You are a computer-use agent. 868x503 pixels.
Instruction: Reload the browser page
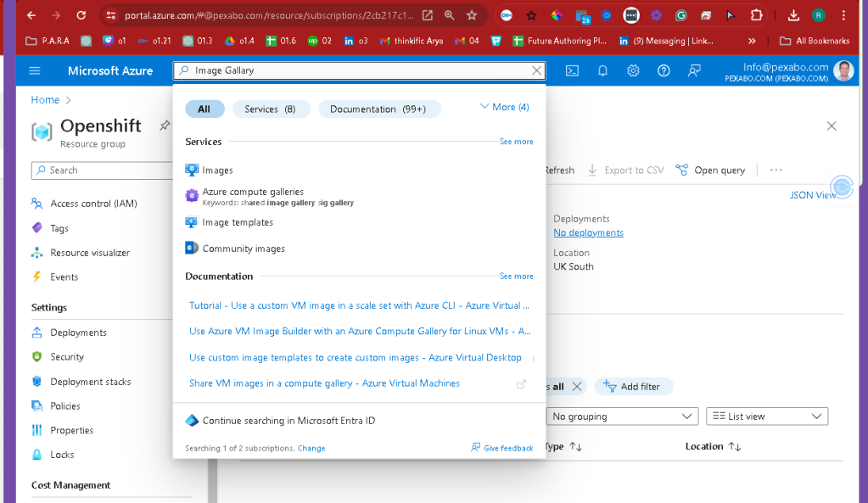pos(81,15)
